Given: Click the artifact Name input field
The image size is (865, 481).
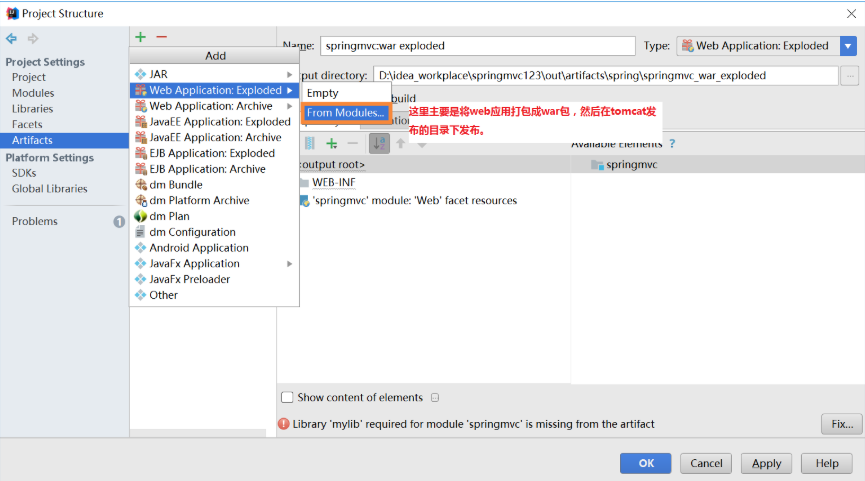Looking at the screenshot, I should pos(478,46).
